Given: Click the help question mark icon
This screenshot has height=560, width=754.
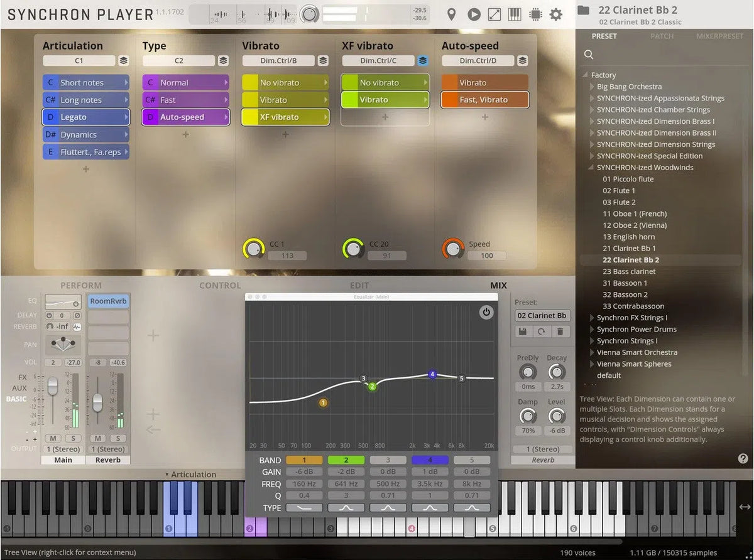Looking at the screenshot, I should [743, 459].
